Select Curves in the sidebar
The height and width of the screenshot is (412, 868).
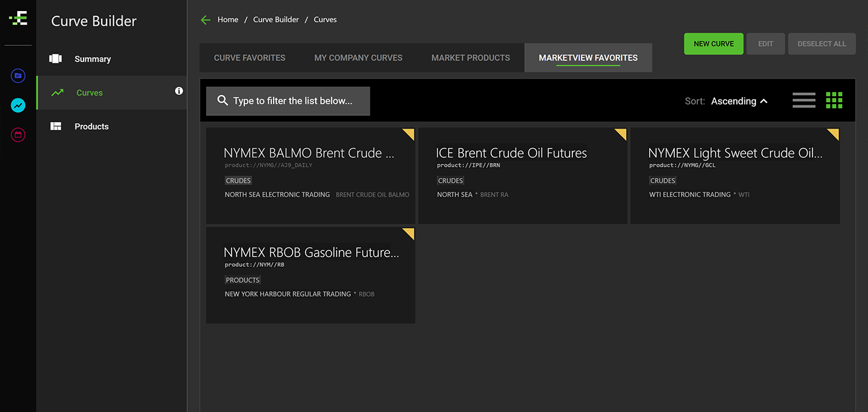coord(112,93)
